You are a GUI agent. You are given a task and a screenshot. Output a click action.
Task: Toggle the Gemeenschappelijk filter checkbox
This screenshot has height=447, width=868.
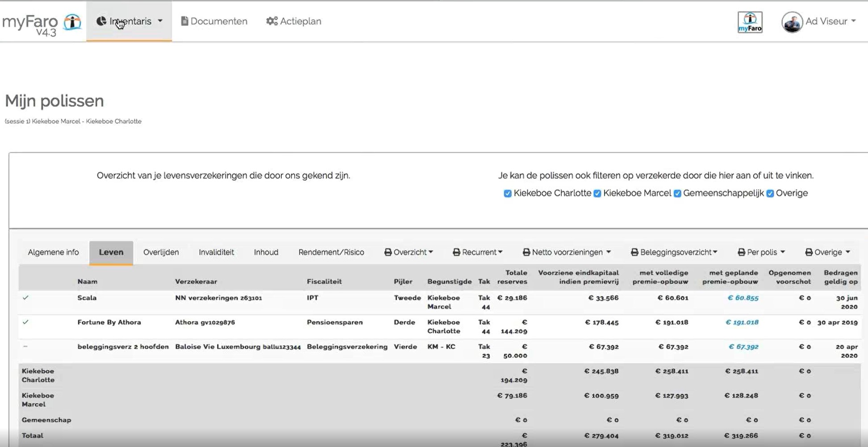677,193
